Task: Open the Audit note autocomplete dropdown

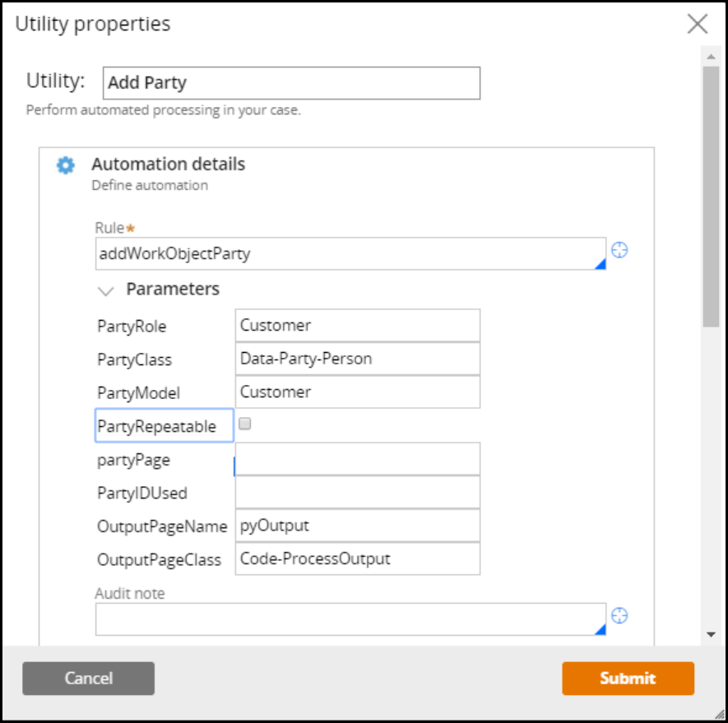Action: (600, 629)
